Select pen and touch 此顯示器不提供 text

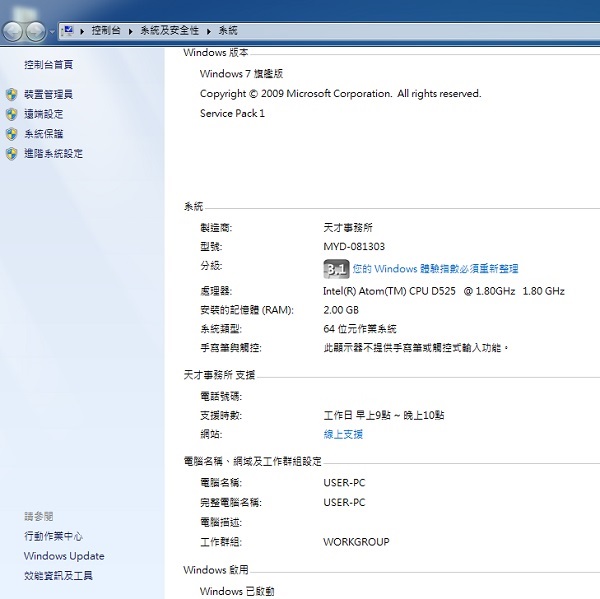click(x=416, y=348)
